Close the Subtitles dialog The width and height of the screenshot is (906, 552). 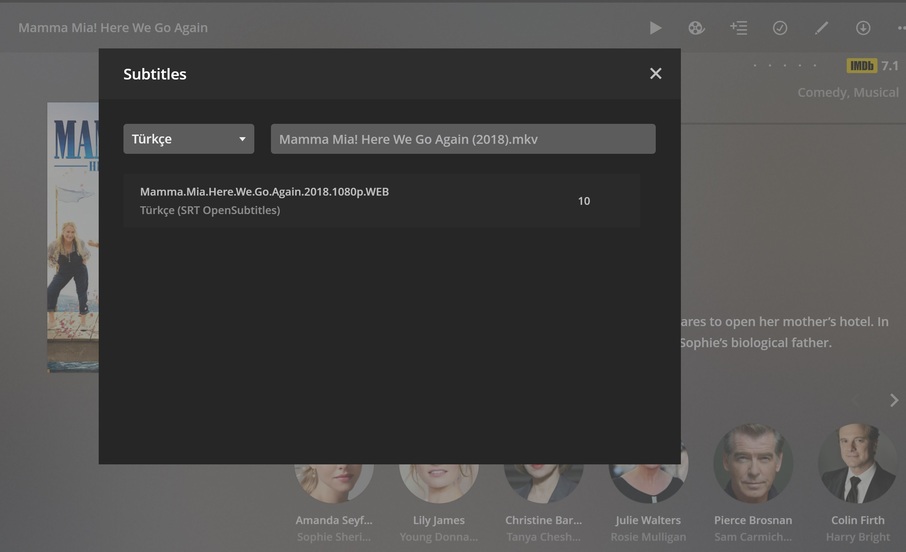(x=656, y=73)
